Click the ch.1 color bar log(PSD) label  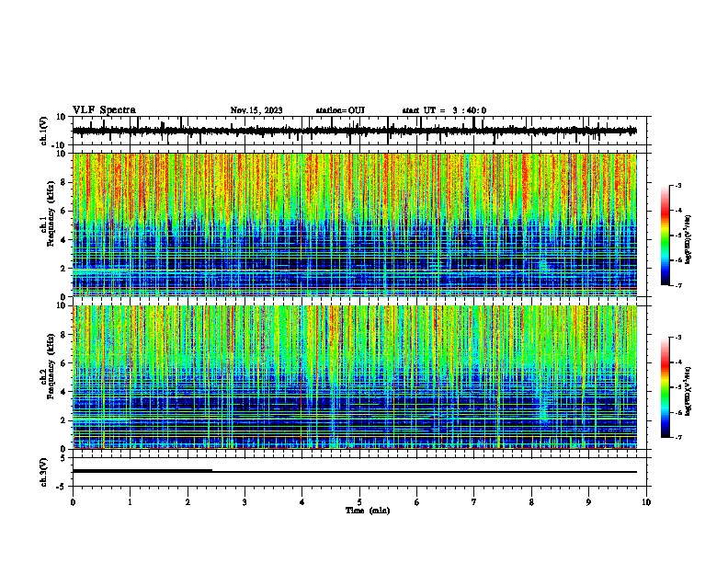click(688, 240)
